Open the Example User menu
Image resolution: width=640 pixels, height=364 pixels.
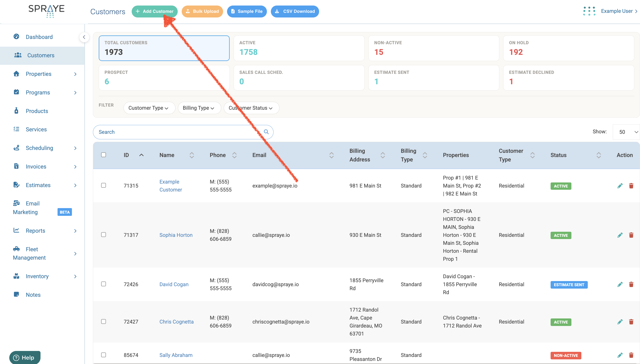coord(619,11)
